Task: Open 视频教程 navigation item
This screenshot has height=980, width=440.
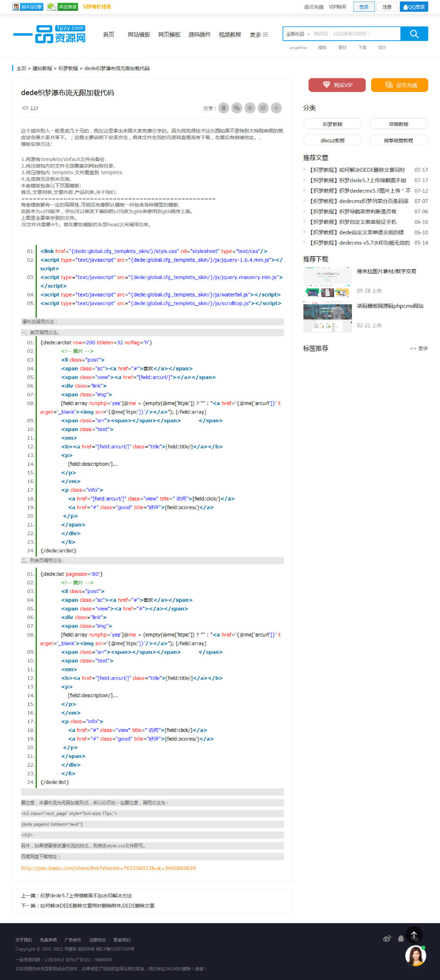Action: point(230,35)
